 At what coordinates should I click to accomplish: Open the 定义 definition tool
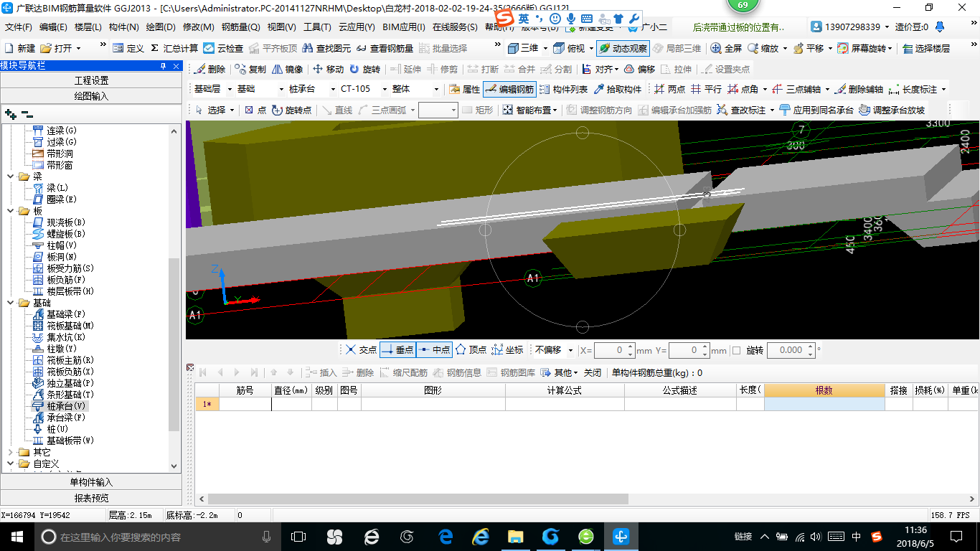tap(128, 48)
